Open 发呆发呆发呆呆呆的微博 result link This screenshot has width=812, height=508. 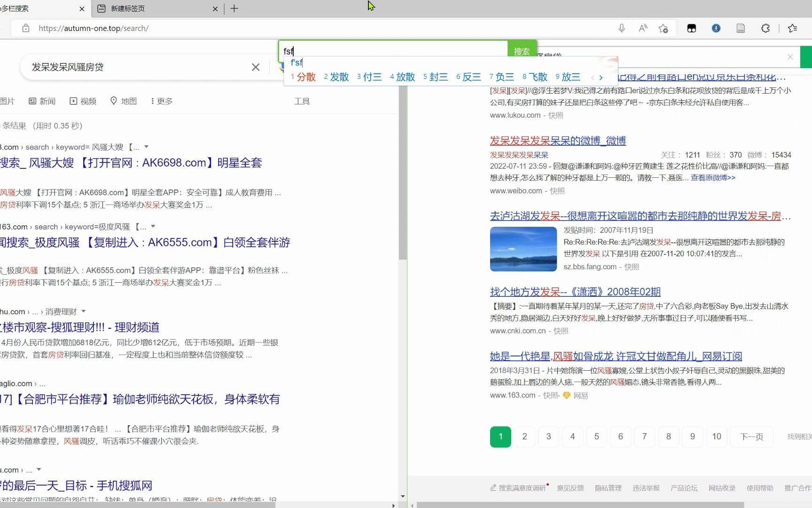point(558,141)
